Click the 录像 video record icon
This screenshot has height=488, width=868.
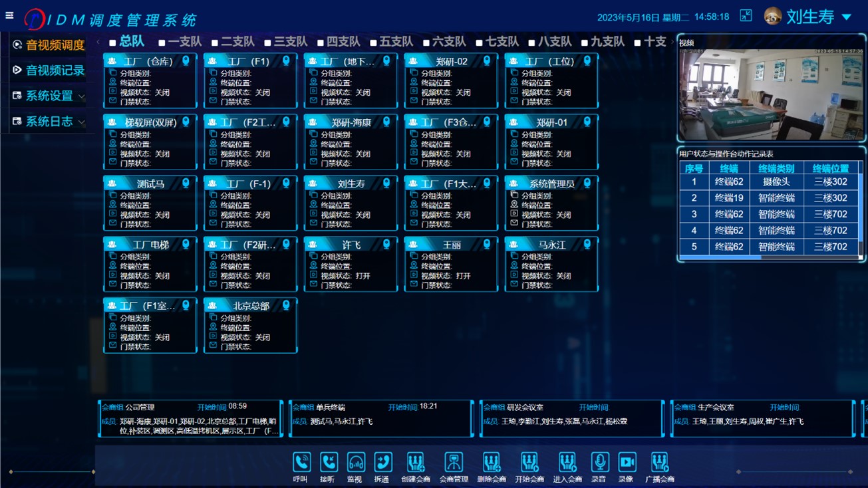[x=627, y=463]
